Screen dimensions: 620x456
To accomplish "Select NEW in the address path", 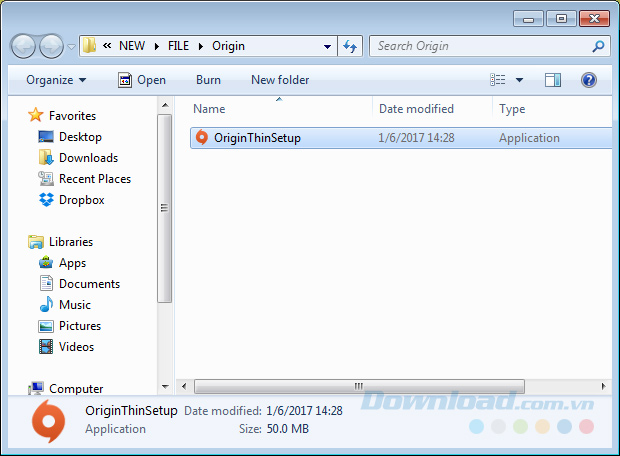I will (132, 46).
